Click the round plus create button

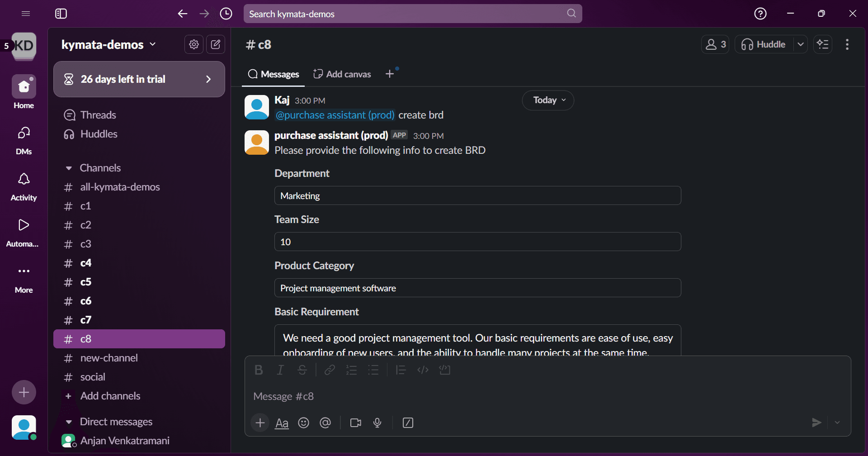[24, 392]
